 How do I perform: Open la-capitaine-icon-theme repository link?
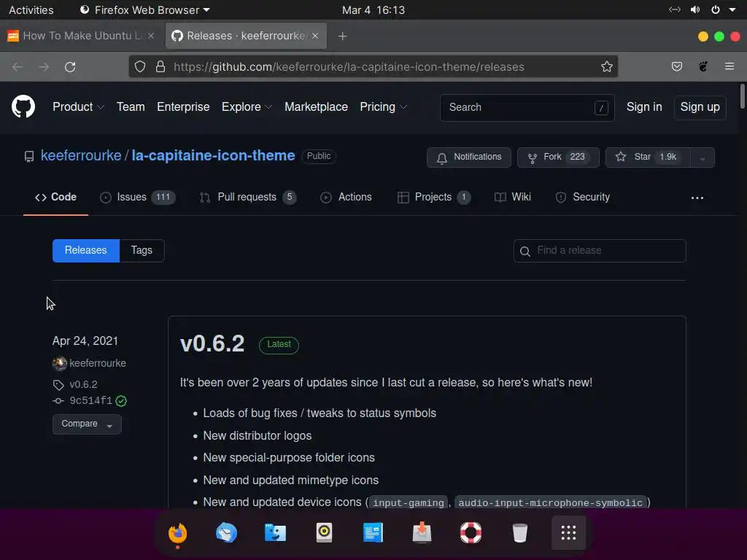[214, 156]
